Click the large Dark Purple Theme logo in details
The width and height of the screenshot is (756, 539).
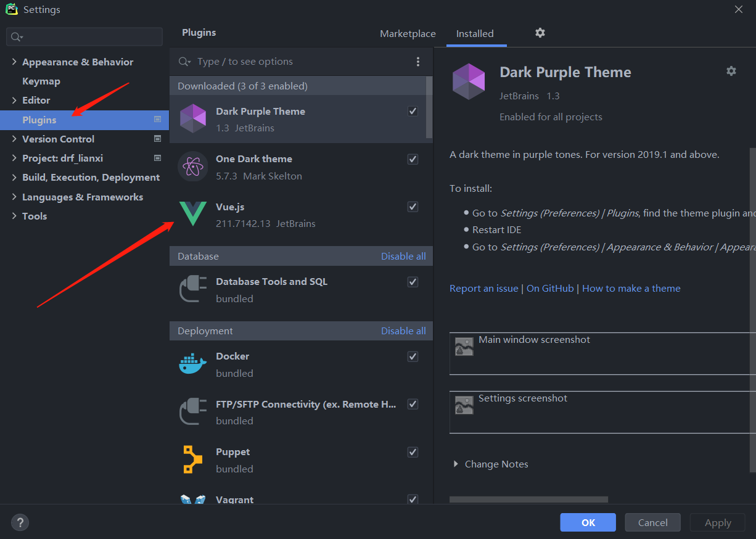tap(469, 81)
